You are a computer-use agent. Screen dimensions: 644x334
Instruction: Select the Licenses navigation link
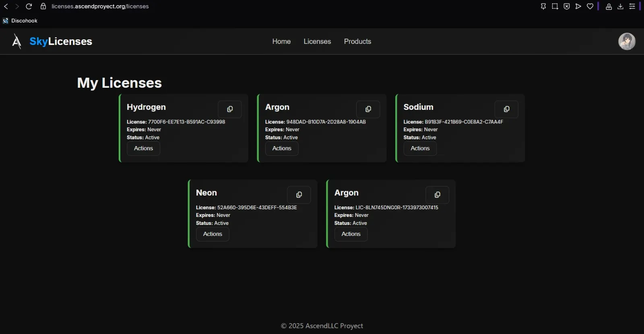pyautogui.click(x=317, y=41)
